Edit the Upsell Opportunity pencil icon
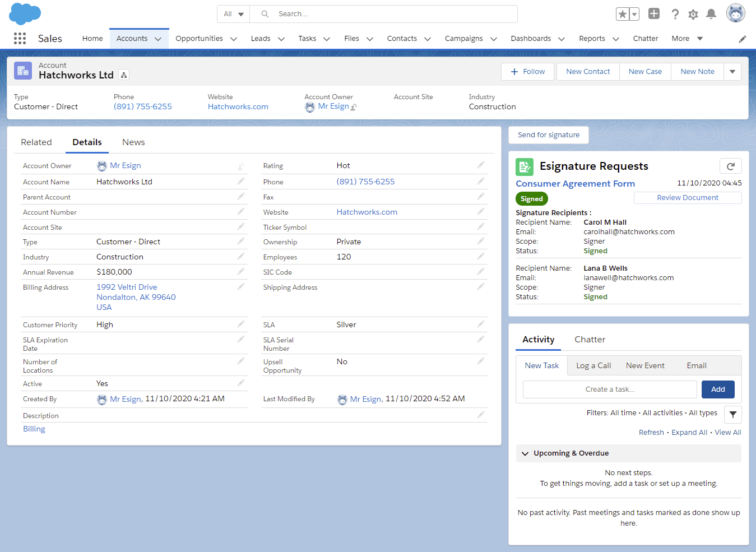Viewport: 756px width, 552px height. 481,361
